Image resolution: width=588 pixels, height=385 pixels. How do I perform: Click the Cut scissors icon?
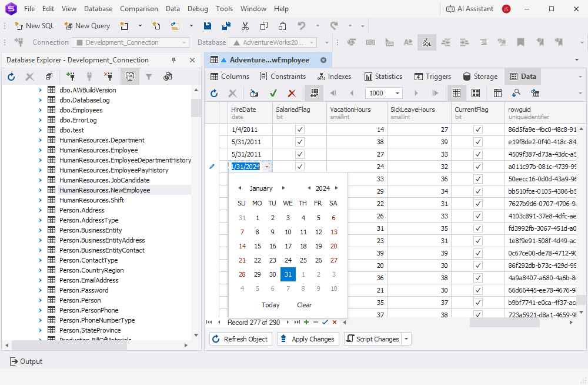(x=245, y=26)
